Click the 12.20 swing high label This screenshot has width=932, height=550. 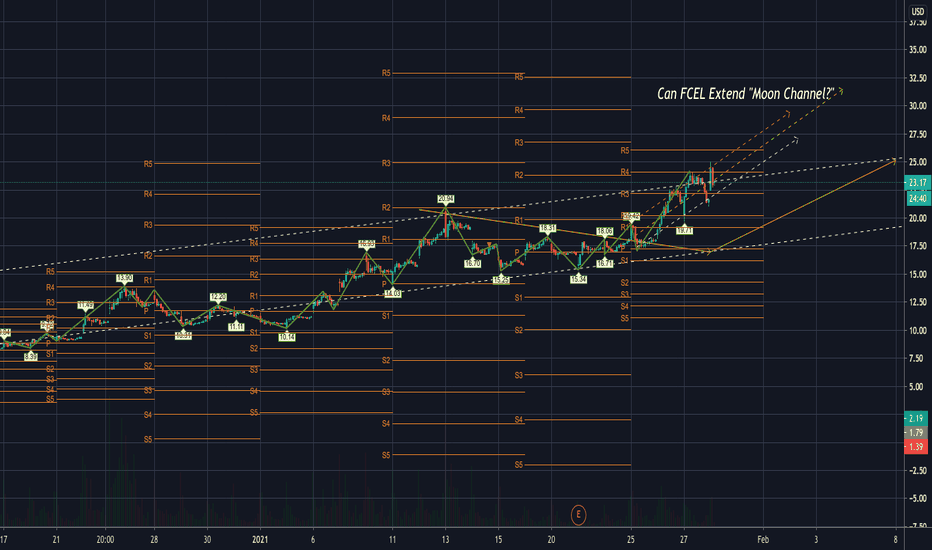[x=218, y=297]
